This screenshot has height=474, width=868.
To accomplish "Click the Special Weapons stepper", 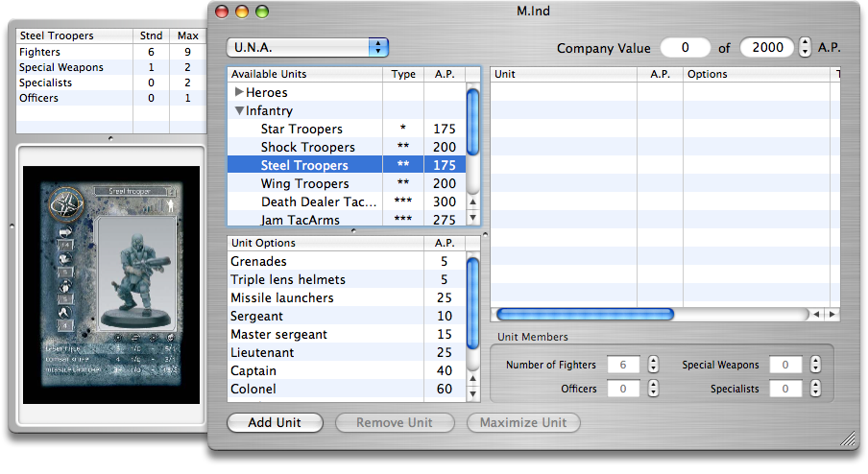I will [815, 366].
